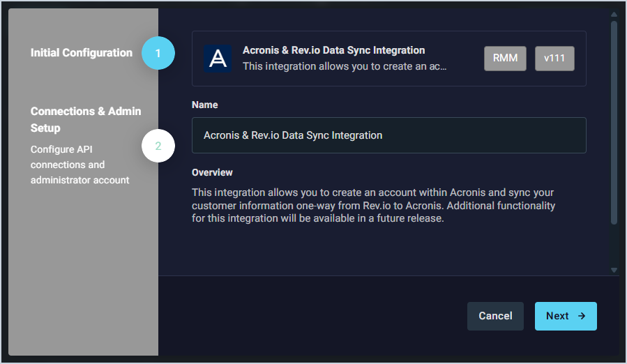Click the scrollbar up arrow
Screen dimensions: 627x364
[x=614, y=14]
